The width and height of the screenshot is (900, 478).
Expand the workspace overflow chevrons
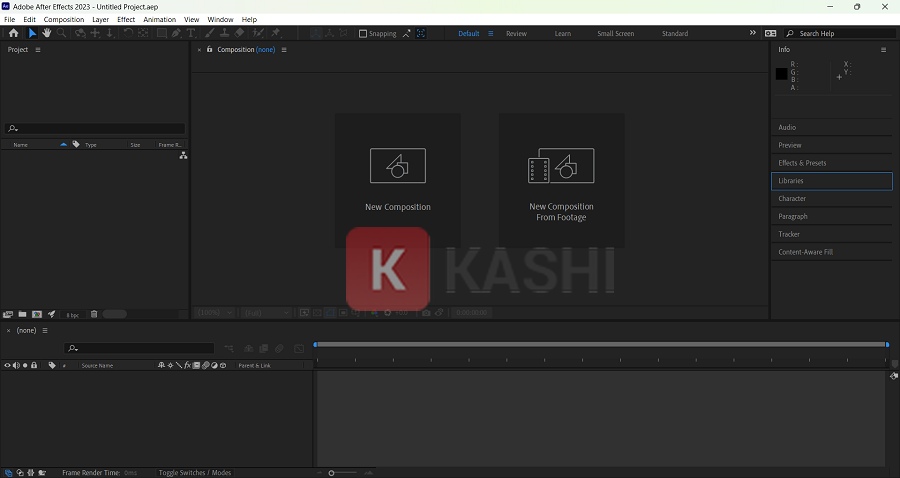pos(752,33)
